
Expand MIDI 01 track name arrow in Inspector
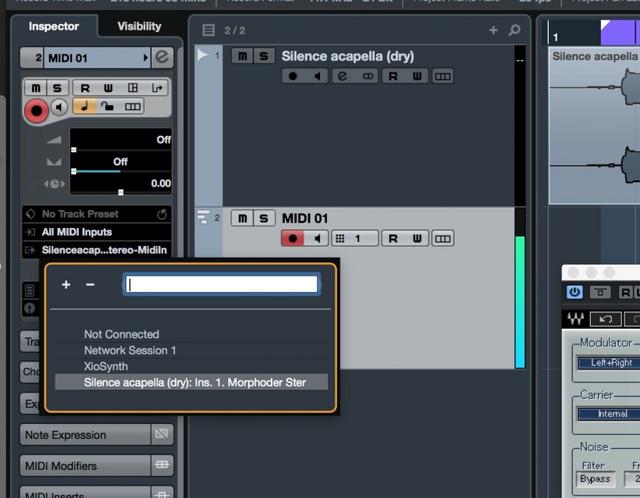145,58
